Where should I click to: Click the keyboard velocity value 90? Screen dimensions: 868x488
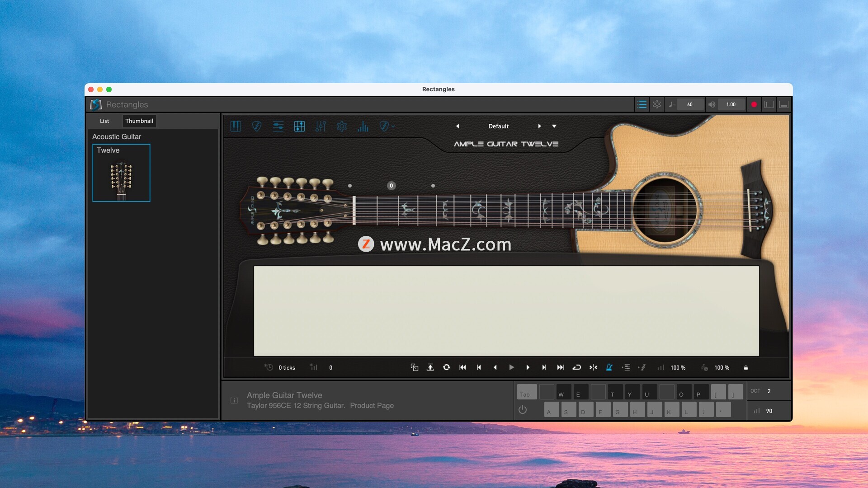(769, 411)
